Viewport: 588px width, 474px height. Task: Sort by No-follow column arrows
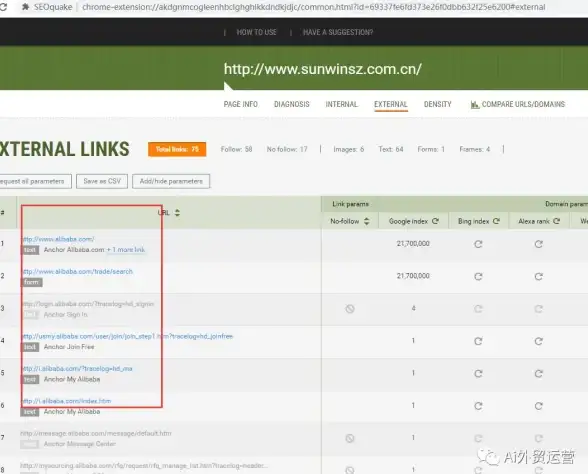pyautogui.click(x=366, y=221)
